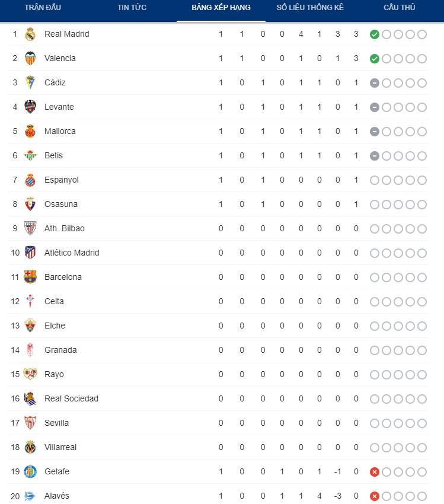Click Getafe's red loss indicator
Viewport: 444px width, 504px height.
[375, 472]
